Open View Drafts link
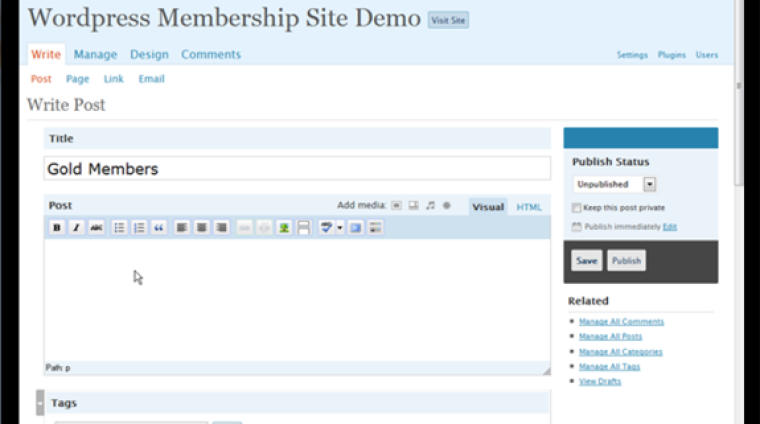 click(x=600, y=381)
